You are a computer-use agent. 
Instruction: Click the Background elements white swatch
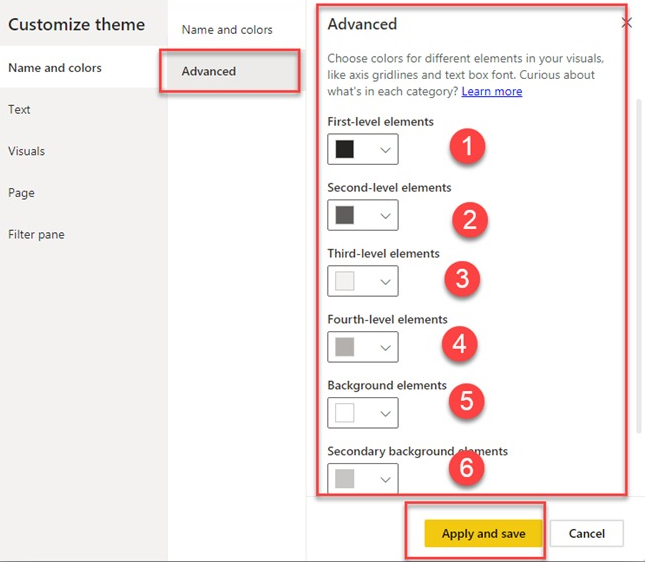pos(345,413)
